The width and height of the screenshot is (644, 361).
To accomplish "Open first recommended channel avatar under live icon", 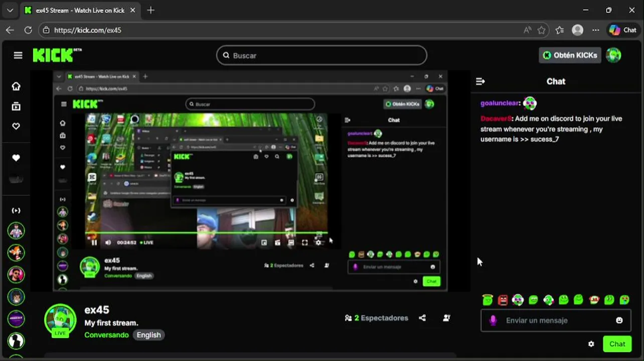I will tap(16, 231).
